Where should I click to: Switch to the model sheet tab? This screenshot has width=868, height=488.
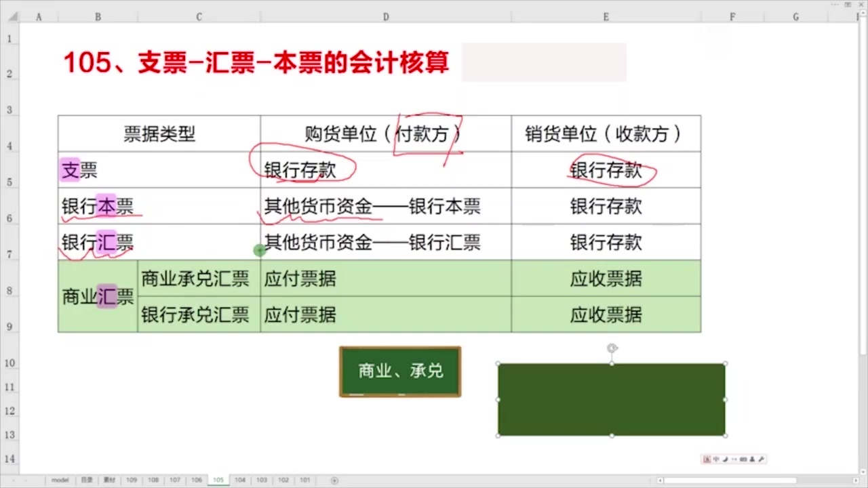pos(60,480)
